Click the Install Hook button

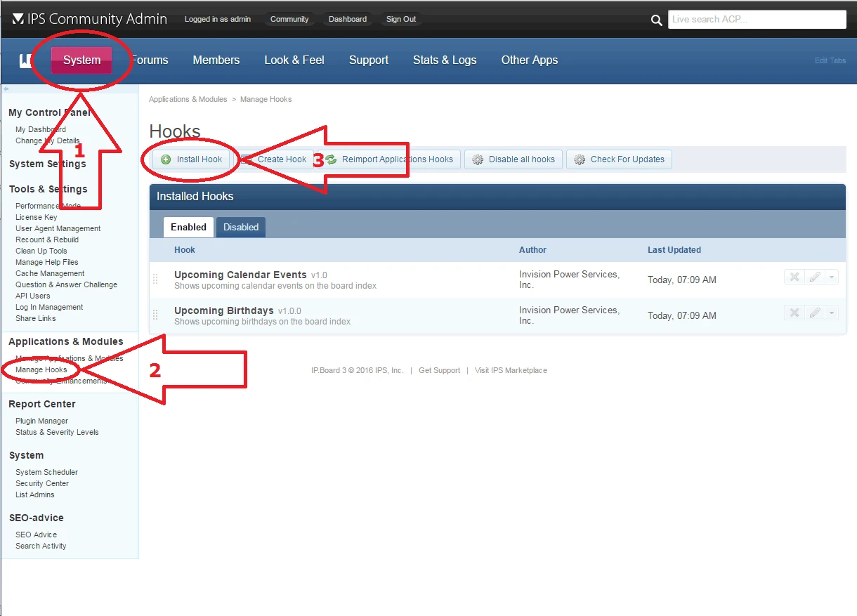[192, 159]
